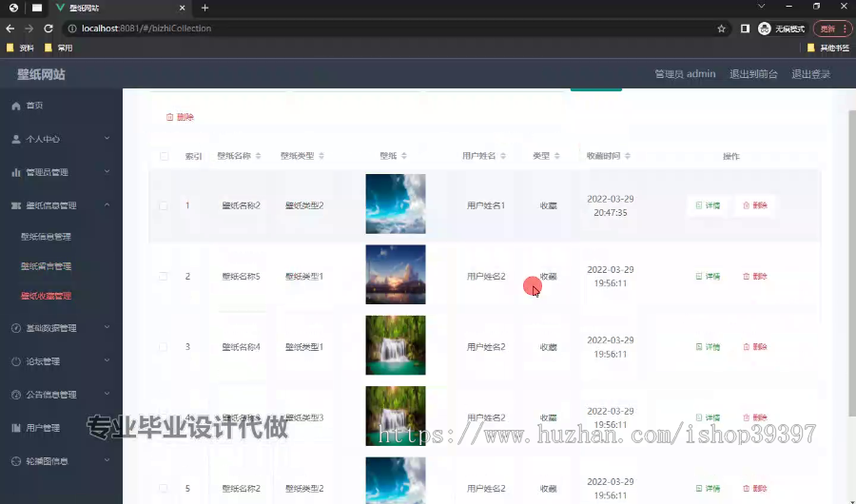Collapse 壁纸信息管理 menu chevron
This screenshot has width=856, height=504.
(107, 204)
